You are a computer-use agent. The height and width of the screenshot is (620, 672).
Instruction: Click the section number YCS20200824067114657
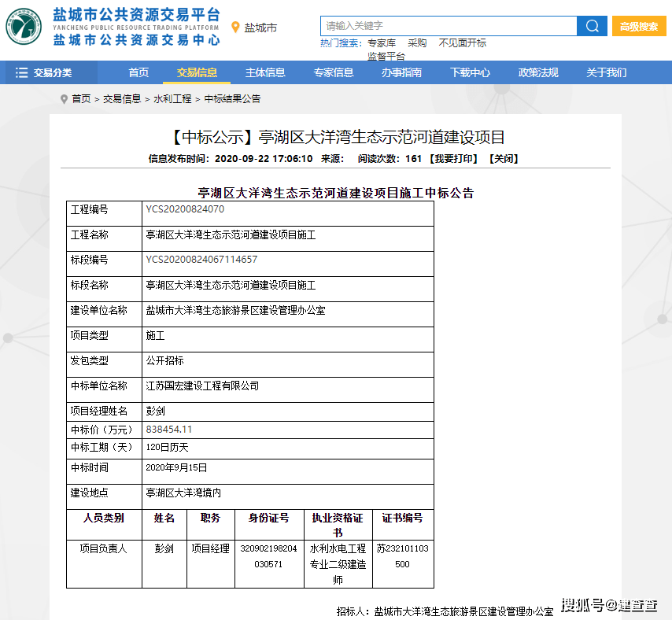pyautogui.click(x=201, y=260)
